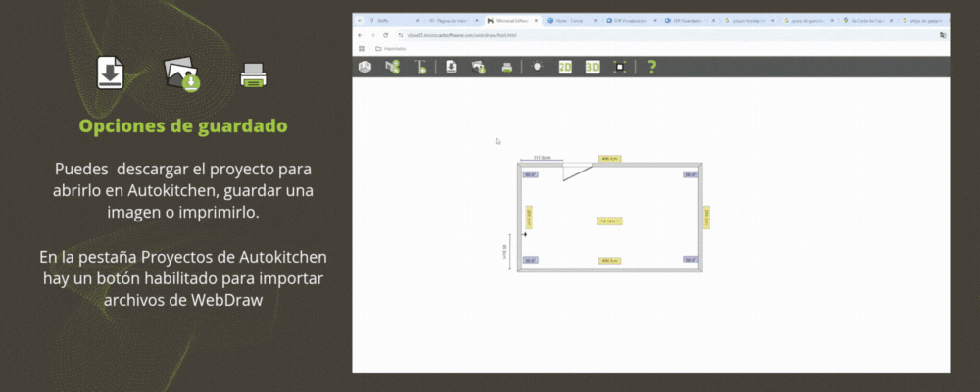
Task: Open the Importados bookmarks folder
Action: pos(391,47)
